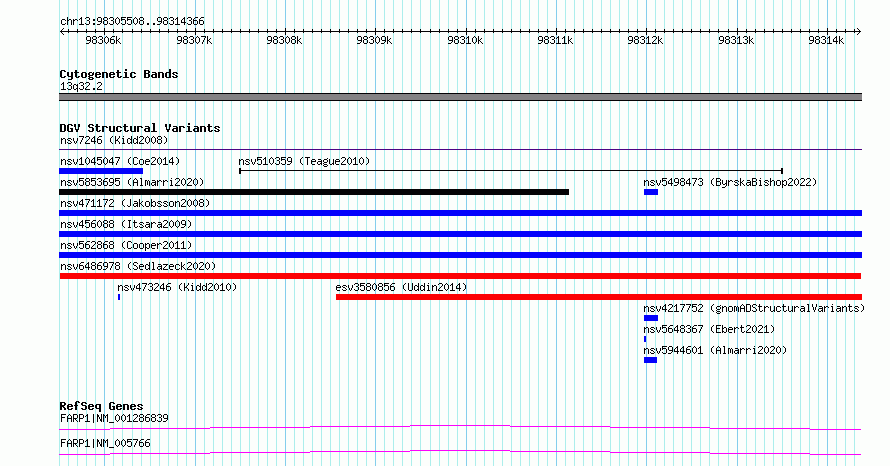The width and height of the screenshot is (890, 466).
Task: Select the tiny blue nsv5648367 marker
Action: coord(645,339)
